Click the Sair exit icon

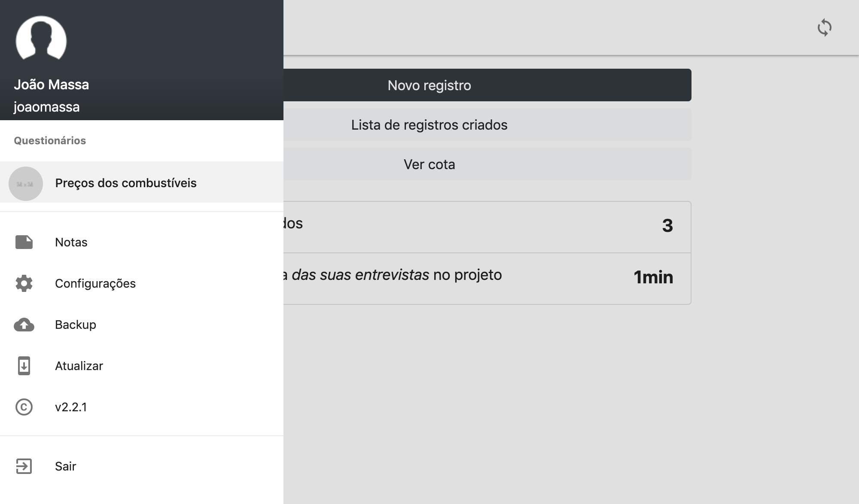tap(24, 466)
